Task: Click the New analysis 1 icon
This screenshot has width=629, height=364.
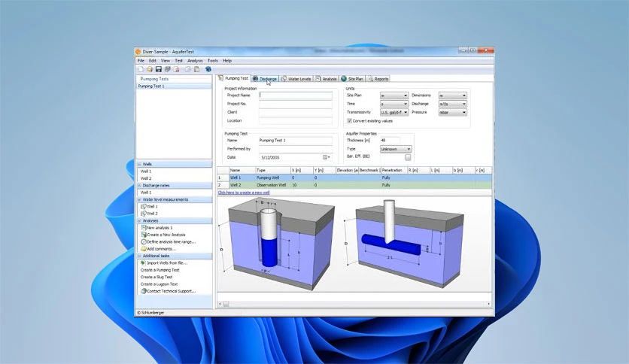Action: coord(144,227)
